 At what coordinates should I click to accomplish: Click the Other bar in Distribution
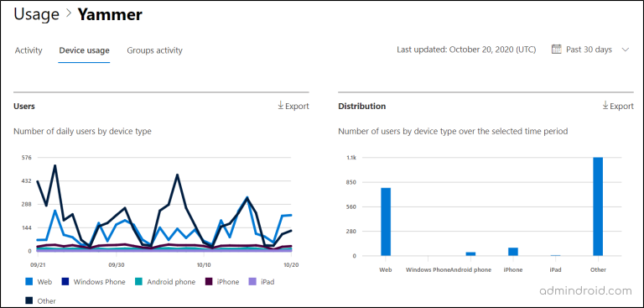598,206
